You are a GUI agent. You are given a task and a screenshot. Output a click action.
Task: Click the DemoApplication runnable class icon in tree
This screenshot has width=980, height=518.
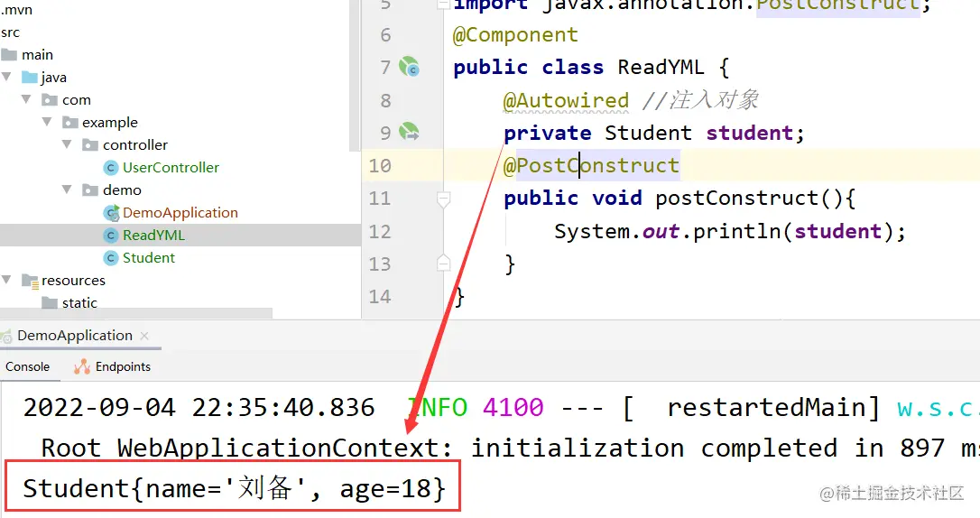tap(111, 213)
